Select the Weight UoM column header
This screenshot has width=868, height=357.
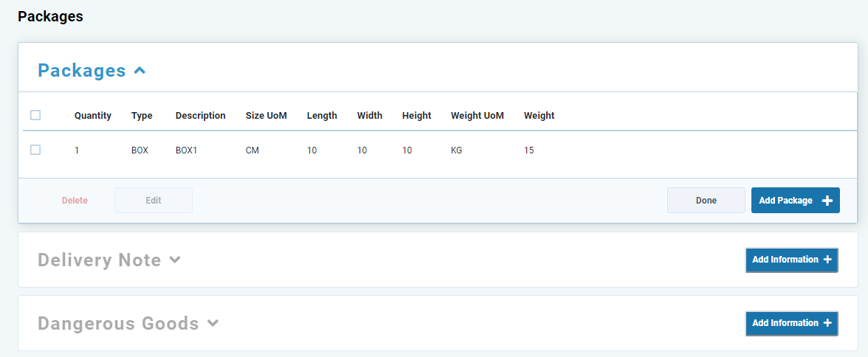pyautogui.click(x=477, y=116)
